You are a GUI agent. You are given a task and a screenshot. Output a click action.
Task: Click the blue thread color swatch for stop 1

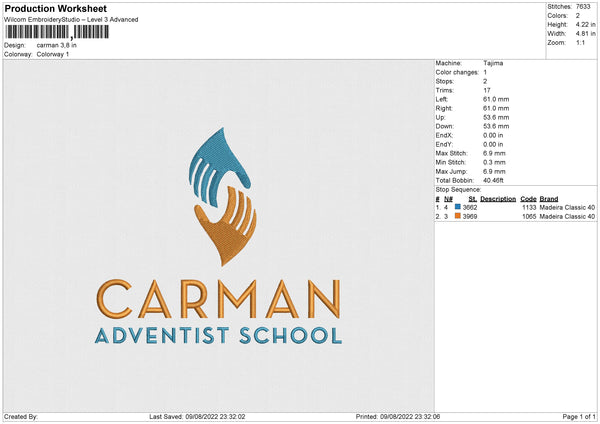pyautogui.click(x=457, y=207)
